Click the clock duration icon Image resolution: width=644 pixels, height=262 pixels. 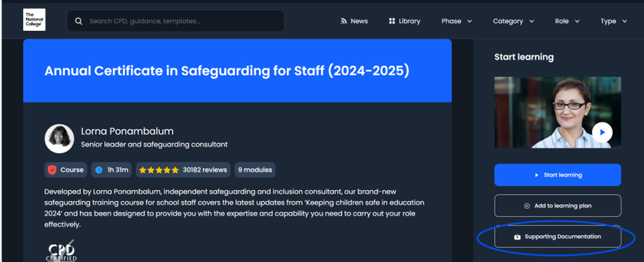click(99, 170)
